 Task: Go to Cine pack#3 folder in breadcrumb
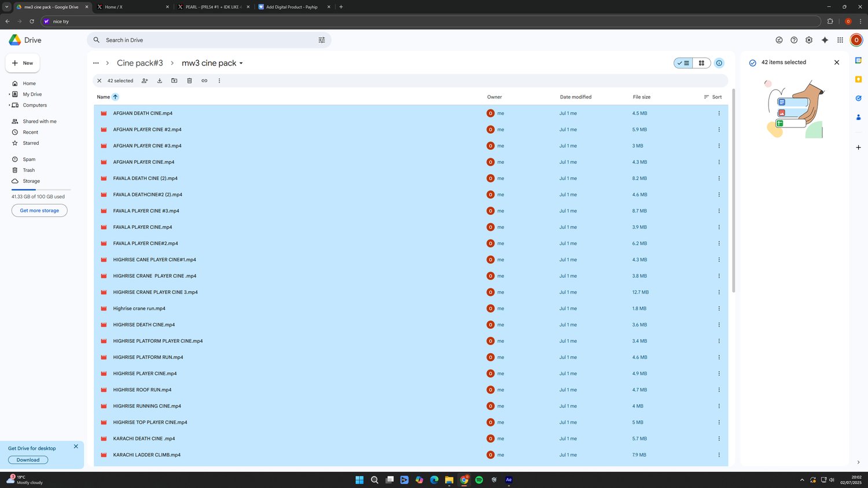(x=140, y=63)
